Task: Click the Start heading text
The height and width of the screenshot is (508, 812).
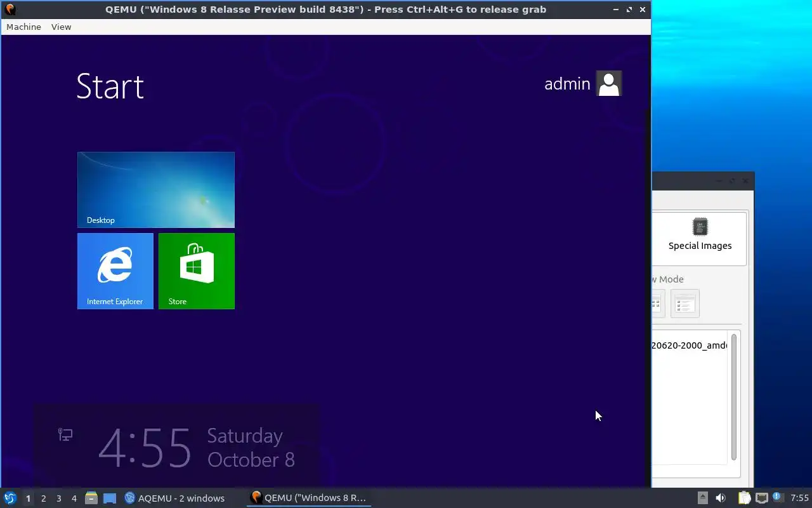Action: (110, 86)
